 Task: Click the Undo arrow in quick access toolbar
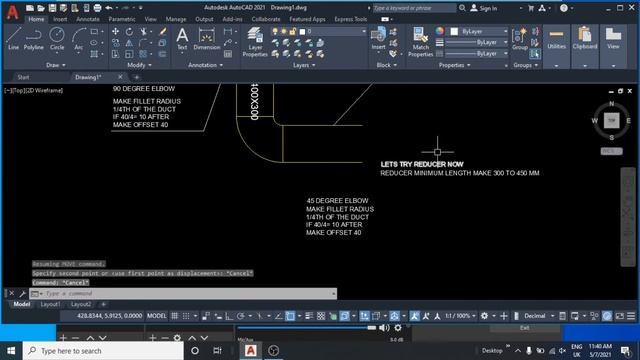pyautogui.click(x=109, y=8)
